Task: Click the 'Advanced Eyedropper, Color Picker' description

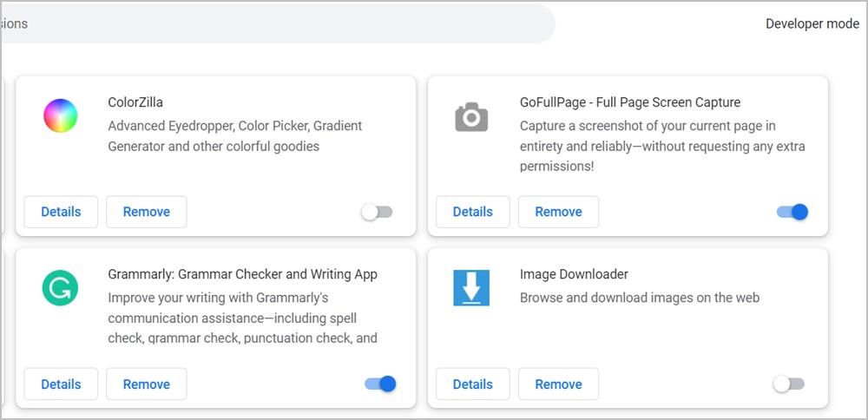Action: [x=234, y=136]
